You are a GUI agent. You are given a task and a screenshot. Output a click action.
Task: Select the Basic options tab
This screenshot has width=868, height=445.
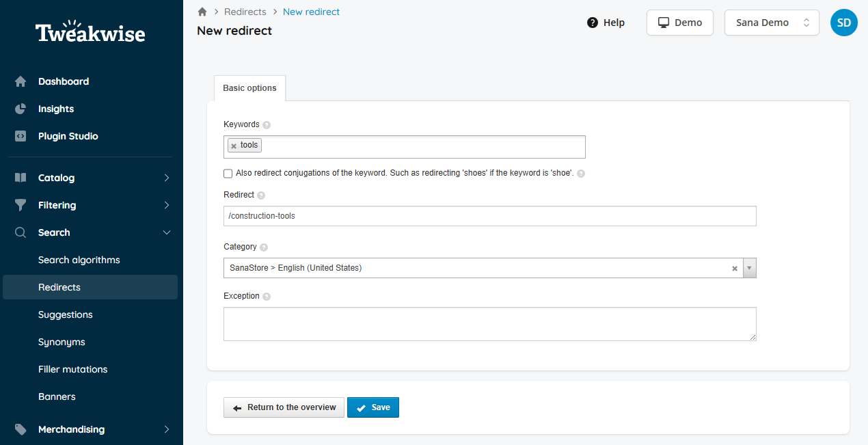250,88
